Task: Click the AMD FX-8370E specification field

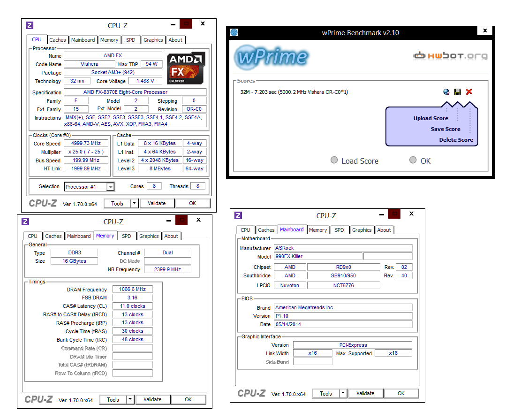Action: 135,92
